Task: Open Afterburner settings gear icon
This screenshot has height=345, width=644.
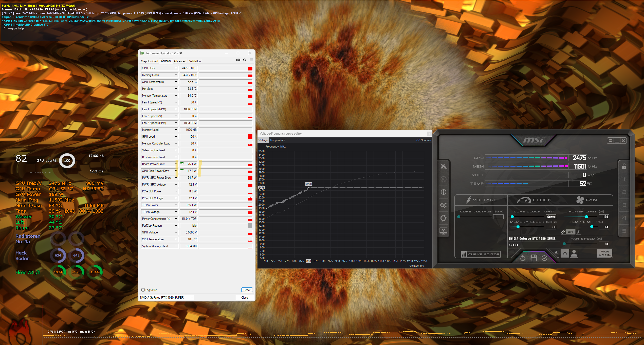Action: tap(443, 218)
